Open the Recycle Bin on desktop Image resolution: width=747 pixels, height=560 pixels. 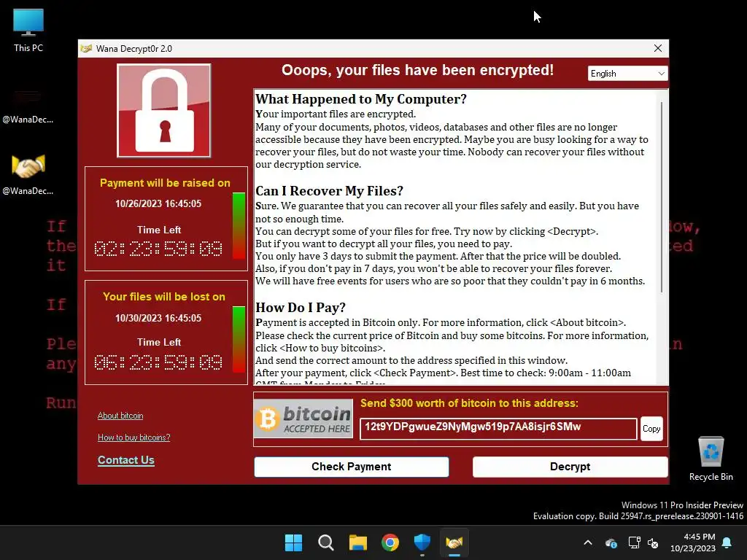[711, 459]
